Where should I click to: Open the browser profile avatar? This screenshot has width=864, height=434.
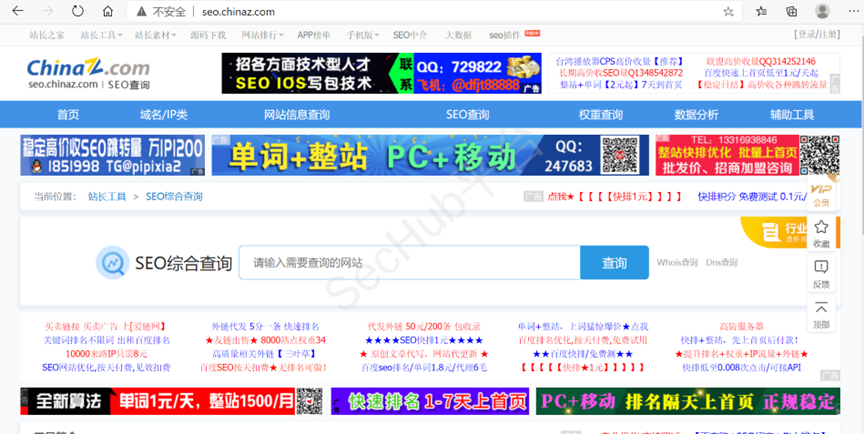click(x=822, y=11)
